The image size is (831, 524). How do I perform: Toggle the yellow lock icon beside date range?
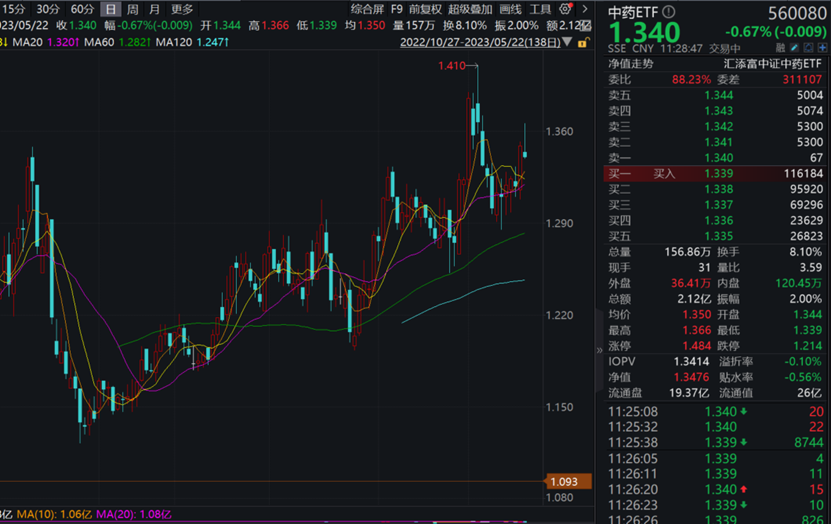pos(583,42)
